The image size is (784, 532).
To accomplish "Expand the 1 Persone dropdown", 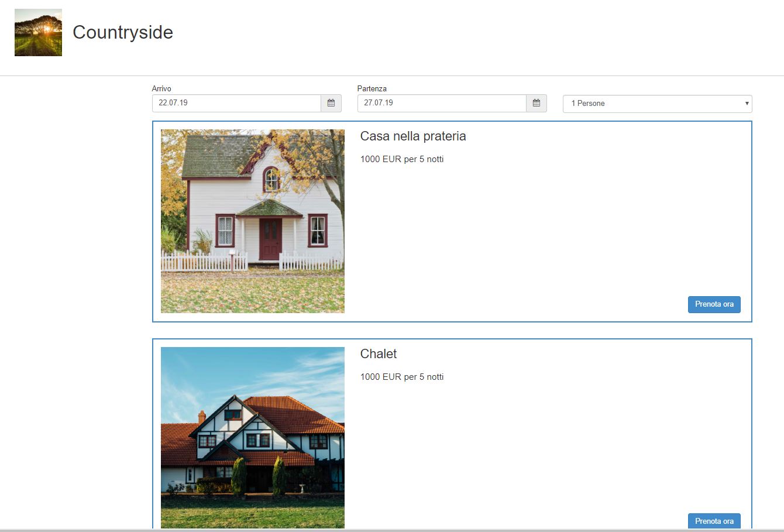I will point(657,104).
